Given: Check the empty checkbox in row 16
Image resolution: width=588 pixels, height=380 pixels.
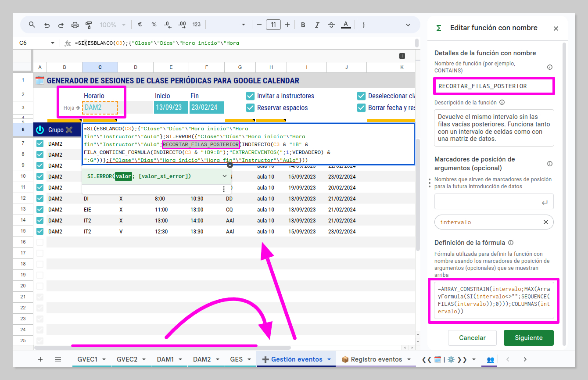Looking at the screenshot, I should coord(40,242).
